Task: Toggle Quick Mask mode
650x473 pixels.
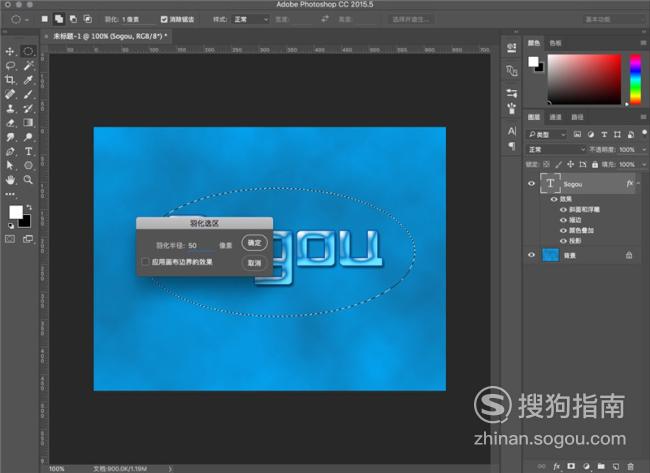Action: pyautogui.click(x=10, y=239)
